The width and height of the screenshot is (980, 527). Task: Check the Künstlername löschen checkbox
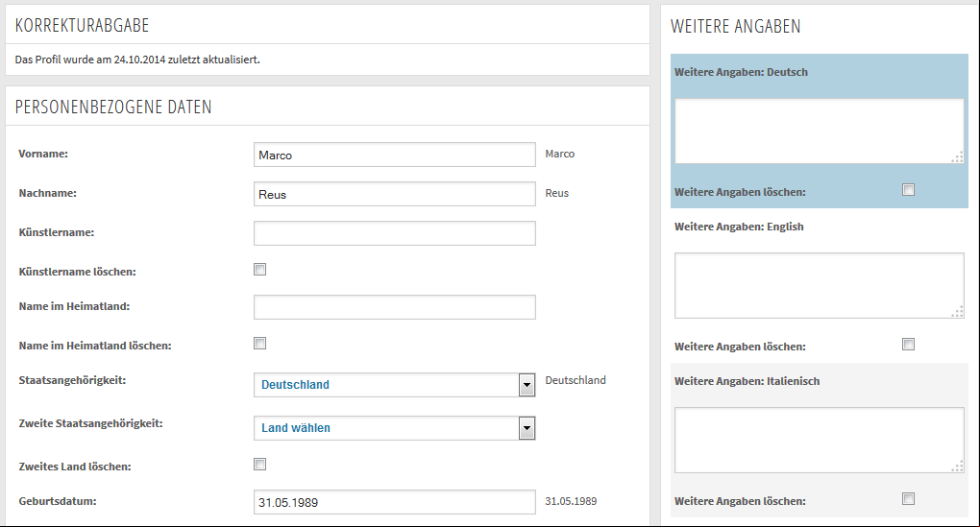tap(260, 269)
